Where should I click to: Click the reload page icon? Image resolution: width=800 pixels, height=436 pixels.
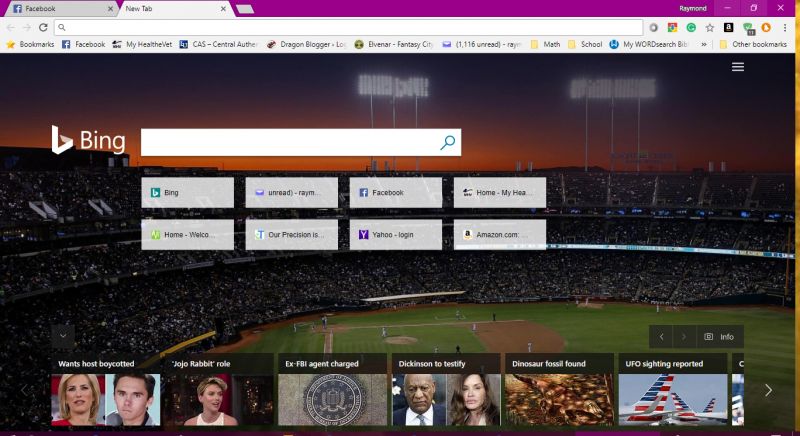click(x=43, y=28)
